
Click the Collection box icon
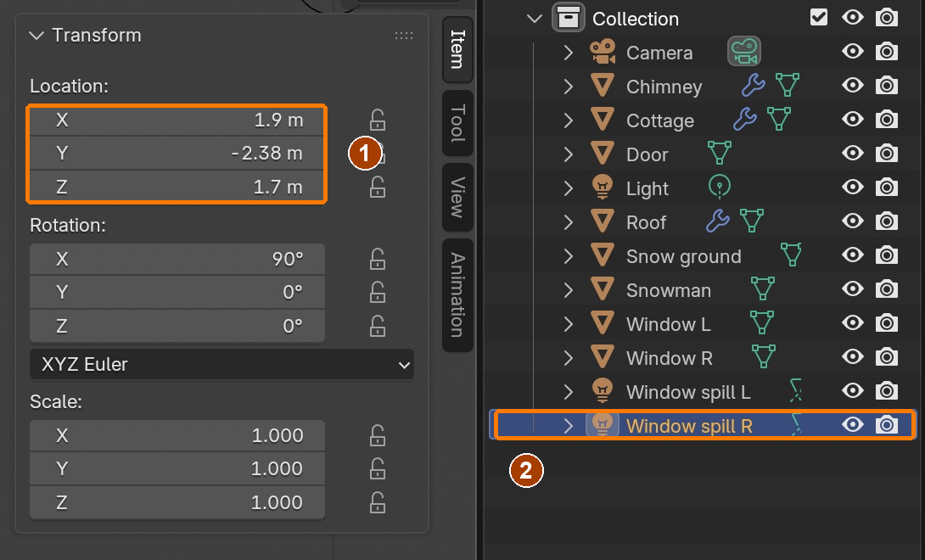(568, 18)
